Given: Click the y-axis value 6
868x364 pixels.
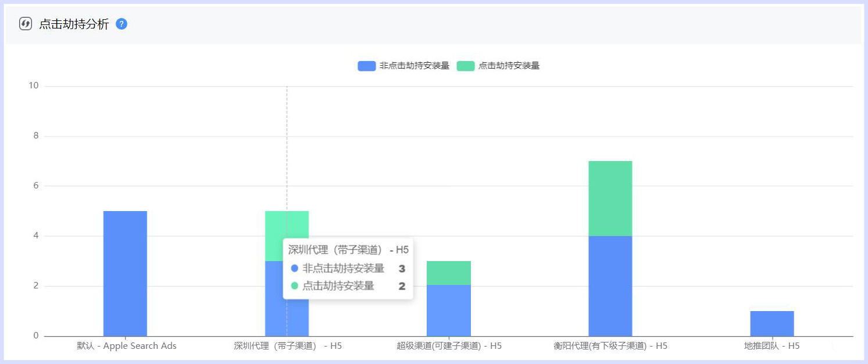Looking at the screenshot, I should tap(36, 186).
